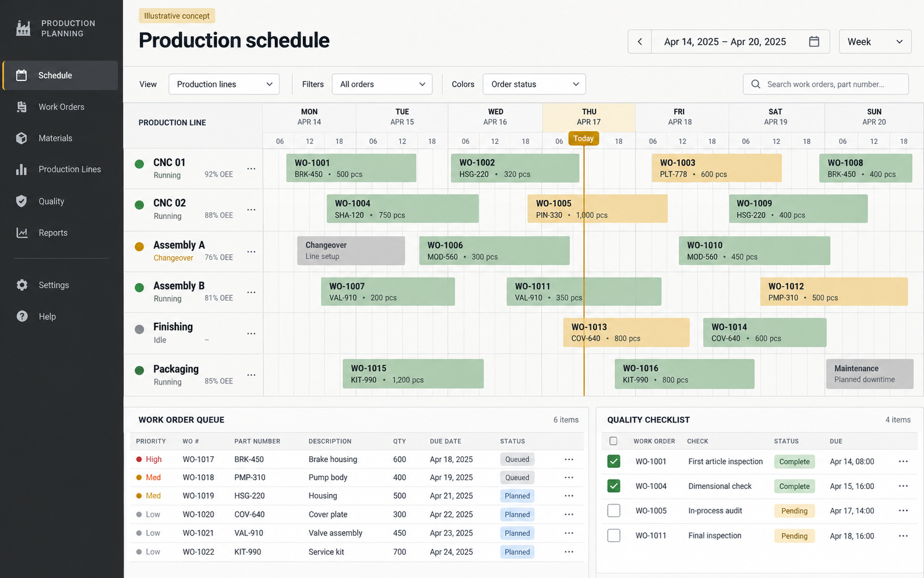Click the Changeover Line setup block
Image resolution: width=924 pixels, height=578 pixels.
(351, 251)
